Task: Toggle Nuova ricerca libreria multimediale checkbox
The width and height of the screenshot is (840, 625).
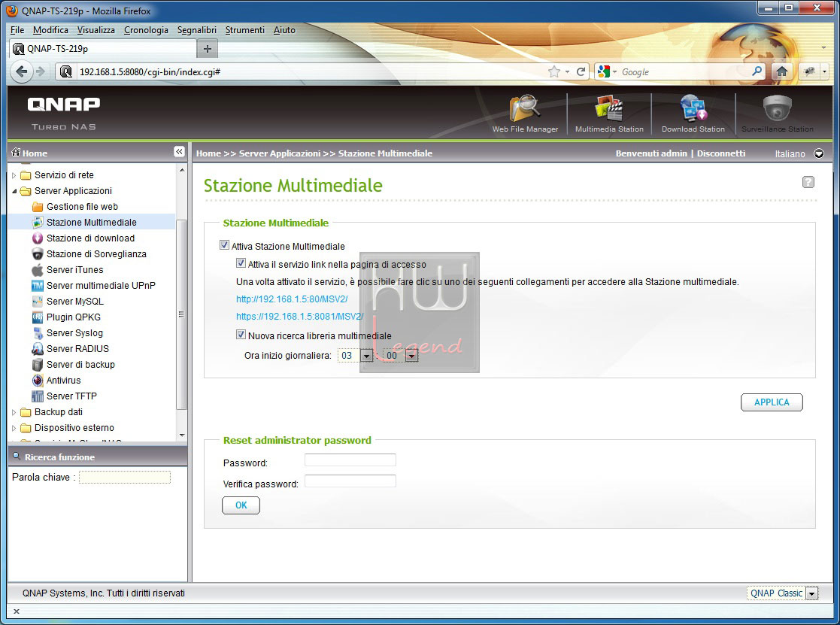Action: [x=241, y=335]
